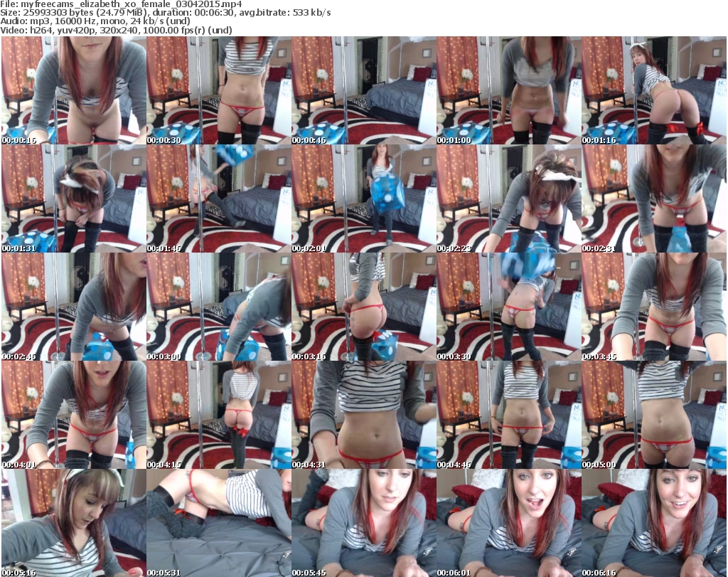The image size is (728, 577).
Task: Pick the thumbnail stamped 00:05:31
Action: point(219,523)
